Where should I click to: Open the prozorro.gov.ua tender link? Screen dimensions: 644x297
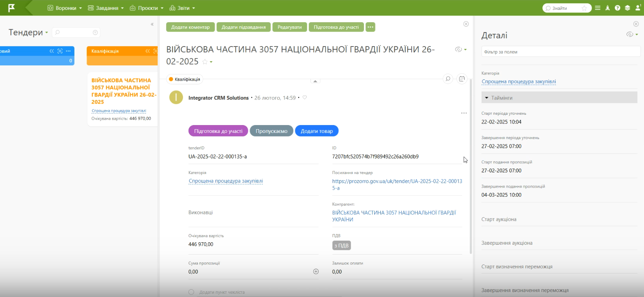[397, 184]
